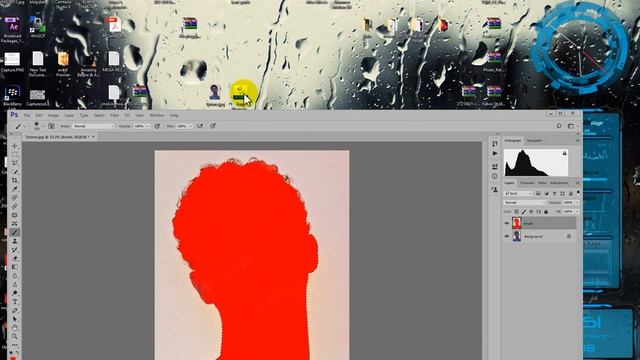
Task: Select the red Brush layer thumbnail
Action: (x=517, y=223)
